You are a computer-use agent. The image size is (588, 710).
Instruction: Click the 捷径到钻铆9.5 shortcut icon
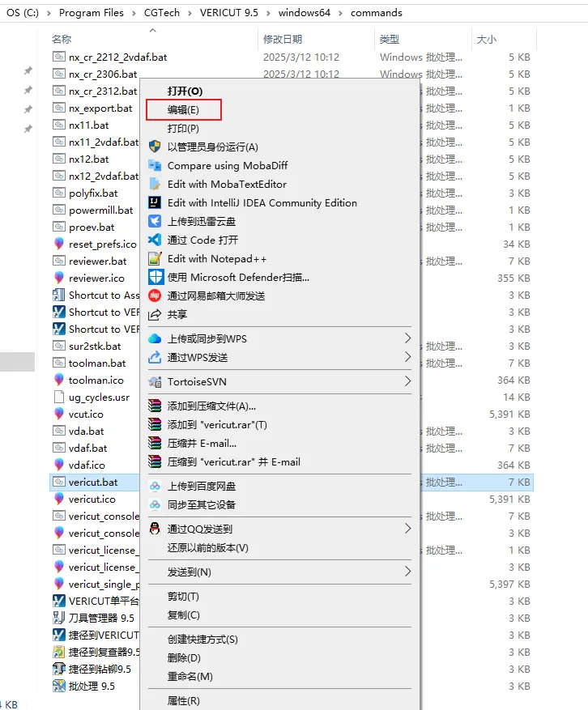59,669
